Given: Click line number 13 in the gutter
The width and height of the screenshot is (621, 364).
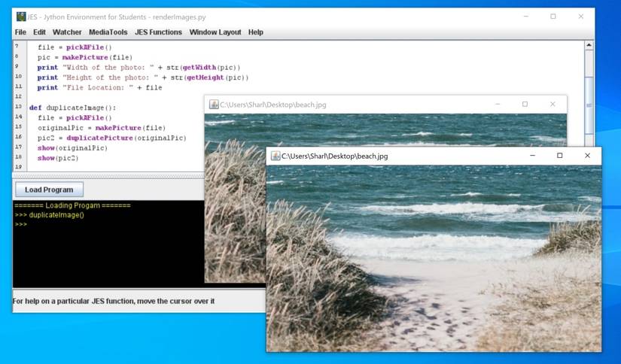Looking at the screenshot, I should [19, 107].
